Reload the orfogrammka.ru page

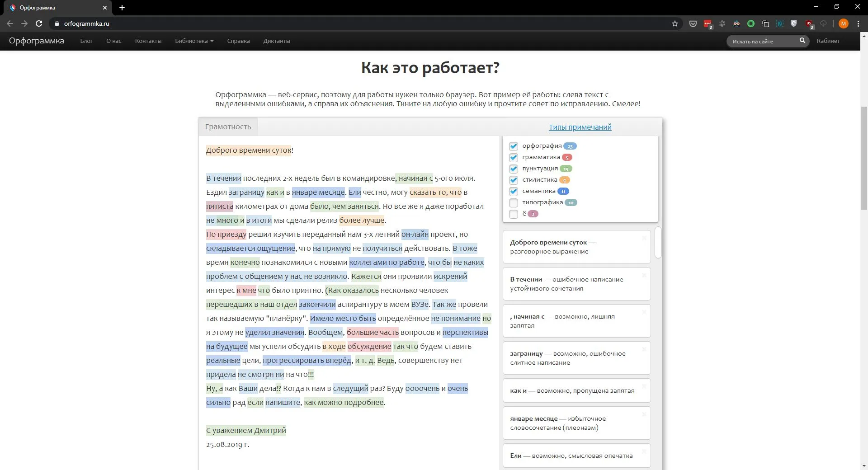coord(39,23)
